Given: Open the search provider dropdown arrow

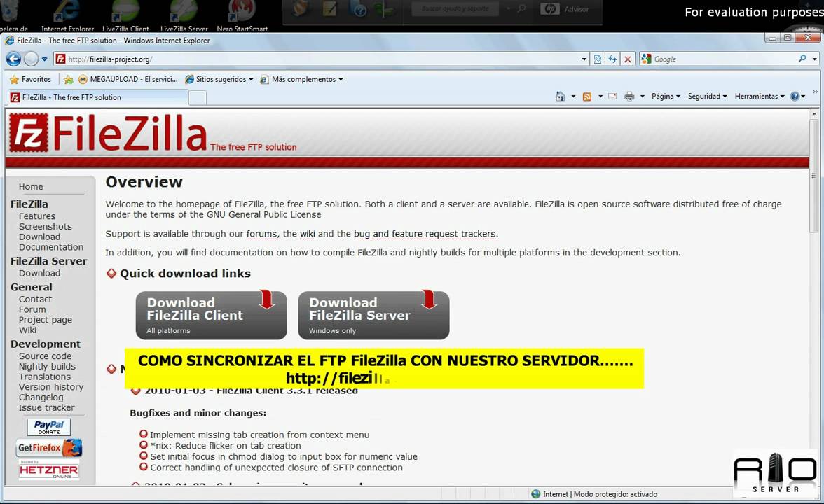Looking at the screenshot, I should pyautogui.click(x=814, y=59).
